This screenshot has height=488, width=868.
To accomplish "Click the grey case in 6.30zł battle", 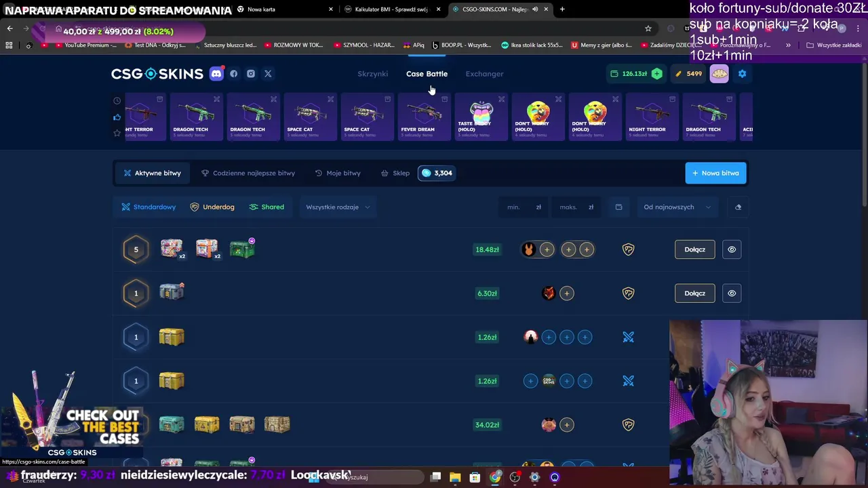I will 172,292.
